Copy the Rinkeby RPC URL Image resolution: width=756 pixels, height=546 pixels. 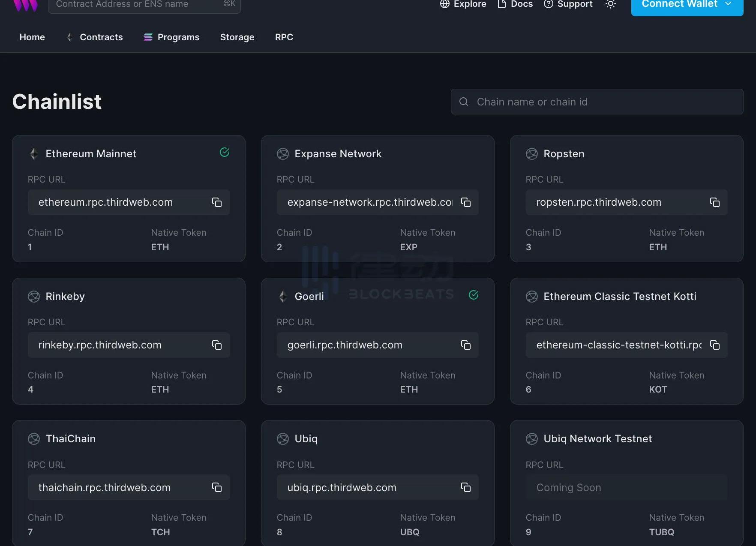coord(217,345)
